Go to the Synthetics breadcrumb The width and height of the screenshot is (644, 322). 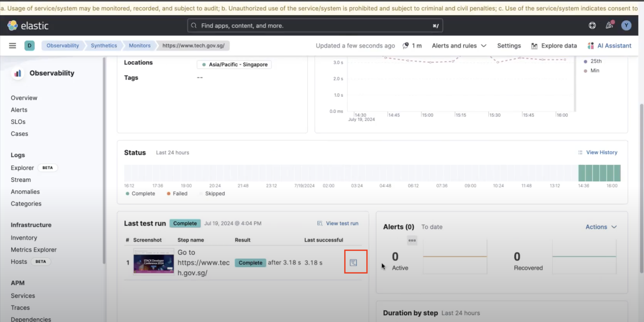[x=104, y=46]
